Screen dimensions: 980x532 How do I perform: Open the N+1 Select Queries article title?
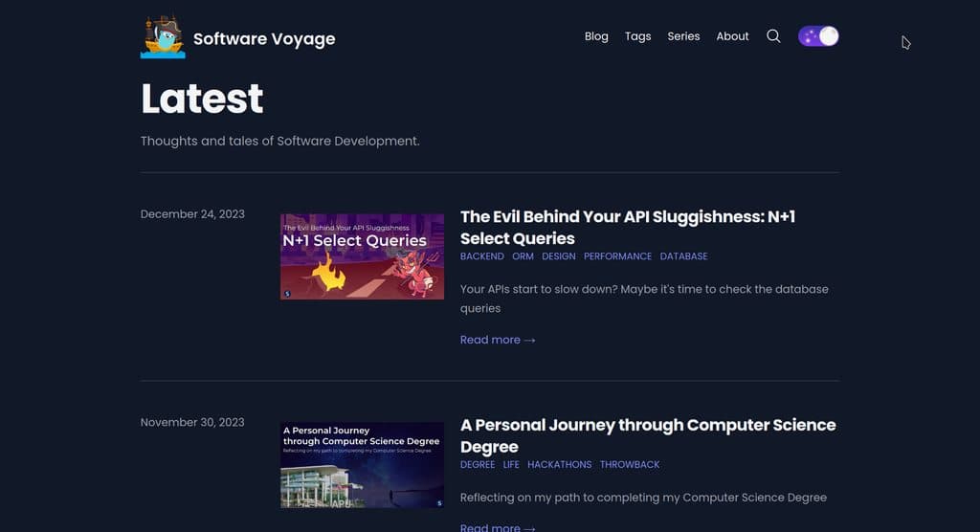627,228
